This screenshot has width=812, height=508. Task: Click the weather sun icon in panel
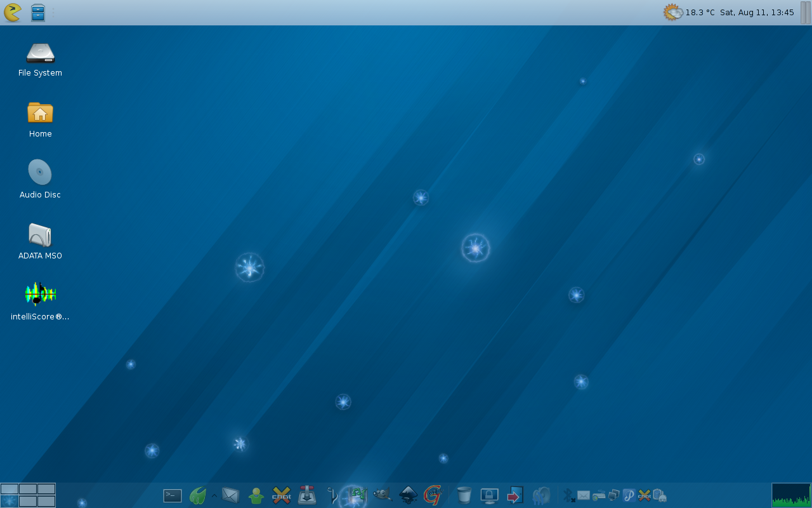point(673,12)
